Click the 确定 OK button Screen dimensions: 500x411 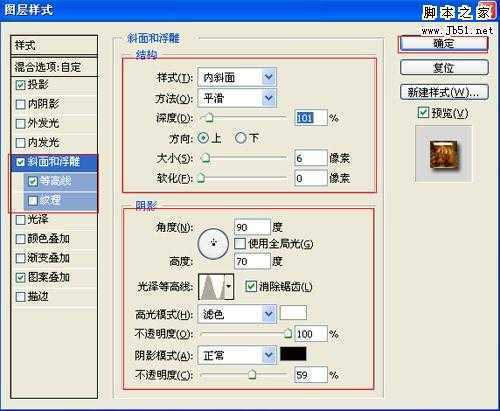pyautogui.click(x=444, y=43)
